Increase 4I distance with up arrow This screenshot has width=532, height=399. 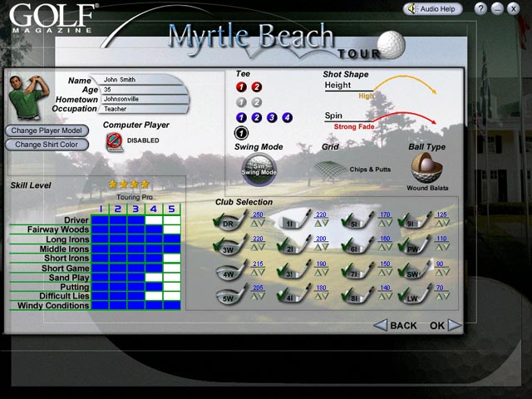318,296
